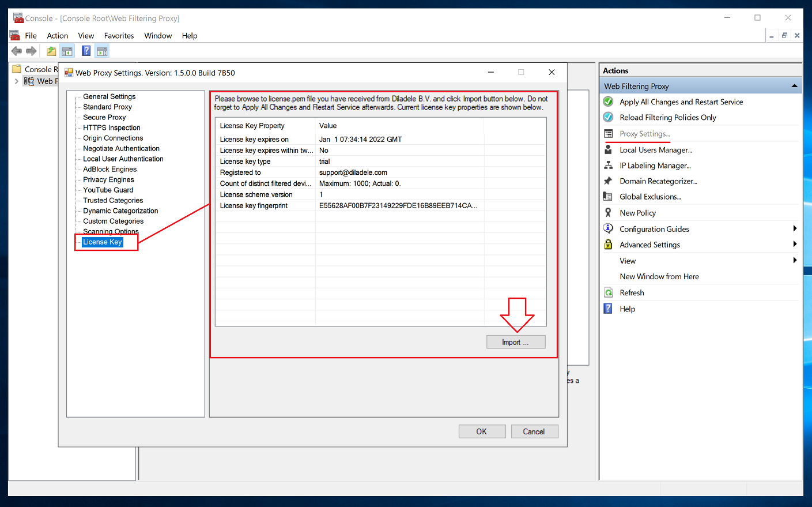This screenshot has width=812, height=507.
Task: Click the IP Labeling Manager action
Action: click(655, 166)
